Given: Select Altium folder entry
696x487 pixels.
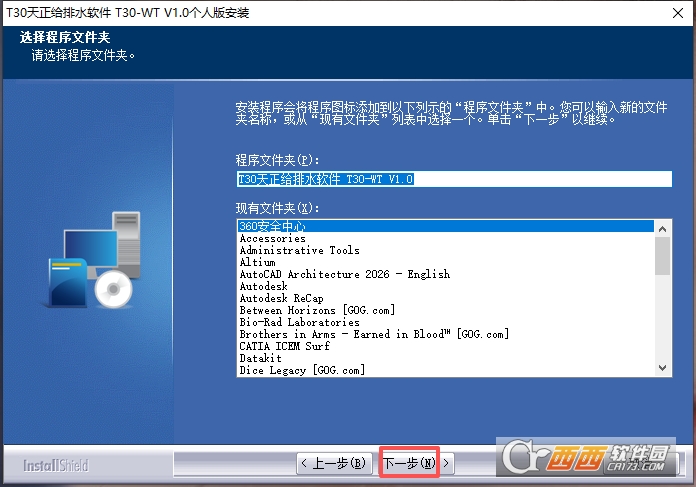Looking at the screenshot, I should pos(446,262).
